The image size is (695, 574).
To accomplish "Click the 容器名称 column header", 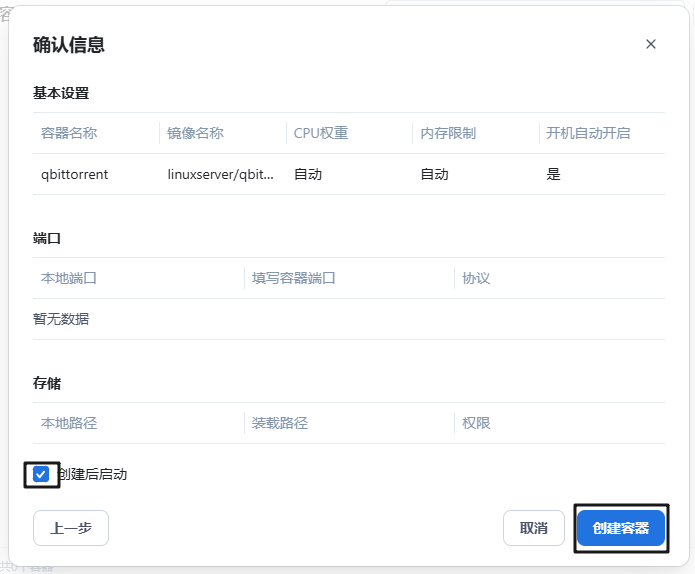I will point(69,133).
